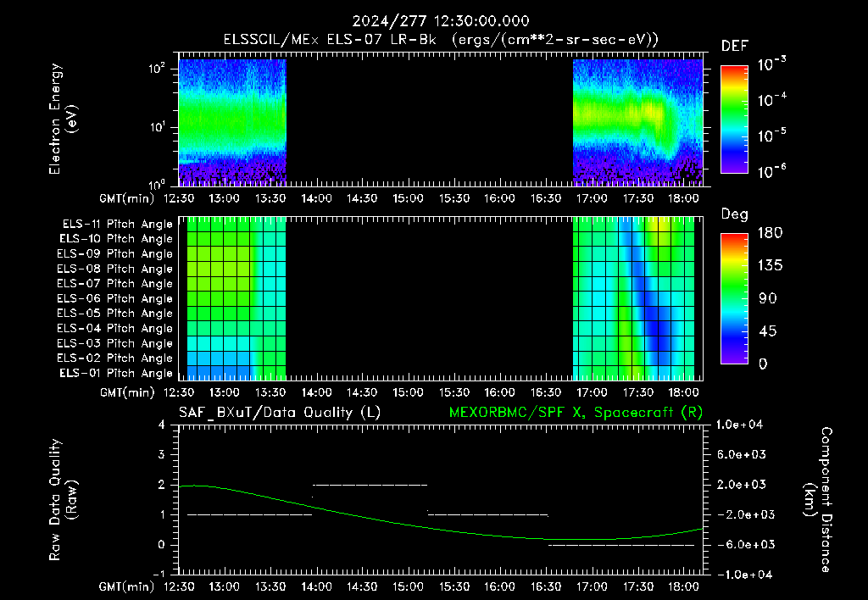Click the quality level 2 line segment
The height and width of the screenshot is (600, 868).
(x=370, y=485)
